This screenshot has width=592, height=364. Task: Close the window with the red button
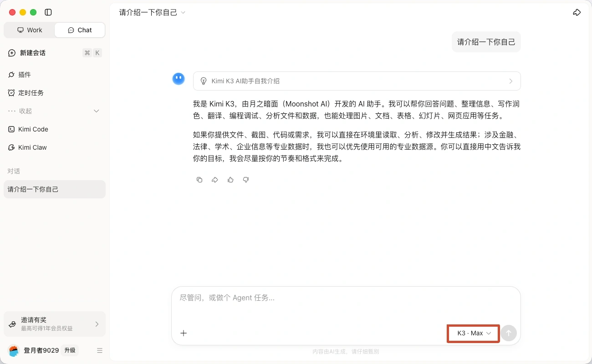pos(12,12)
